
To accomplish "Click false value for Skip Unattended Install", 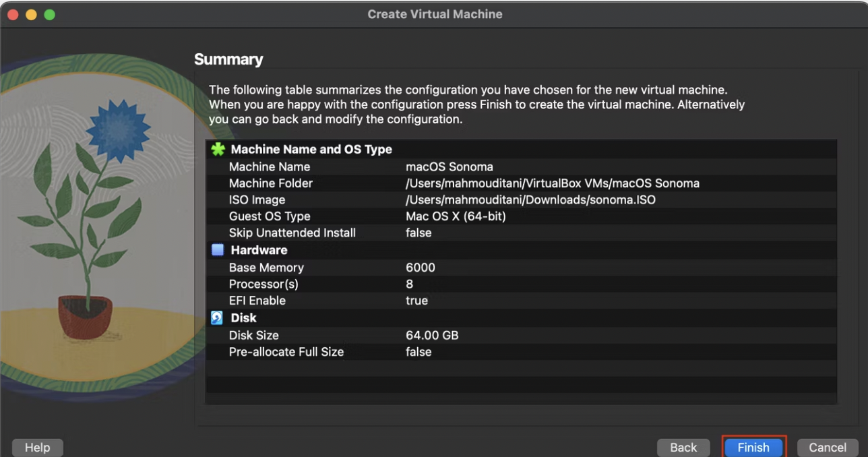I will tap(418, 233).
